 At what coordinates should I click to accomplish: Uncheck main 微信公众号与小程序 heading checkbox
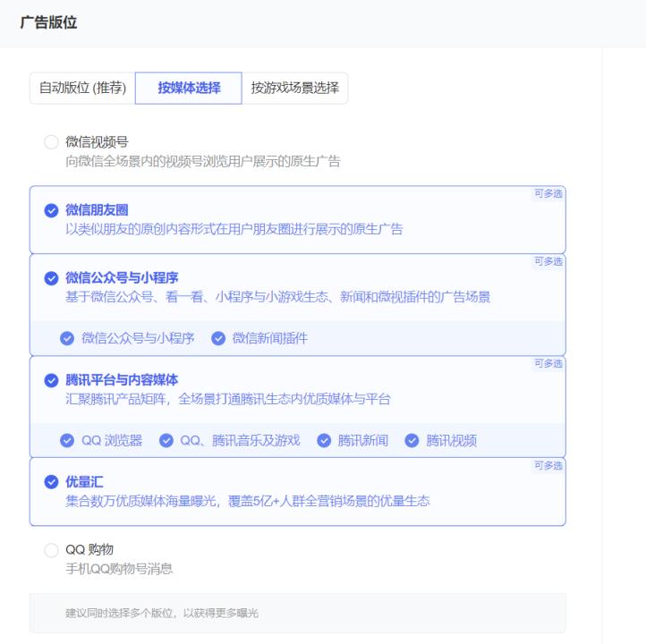coord(51,278)
